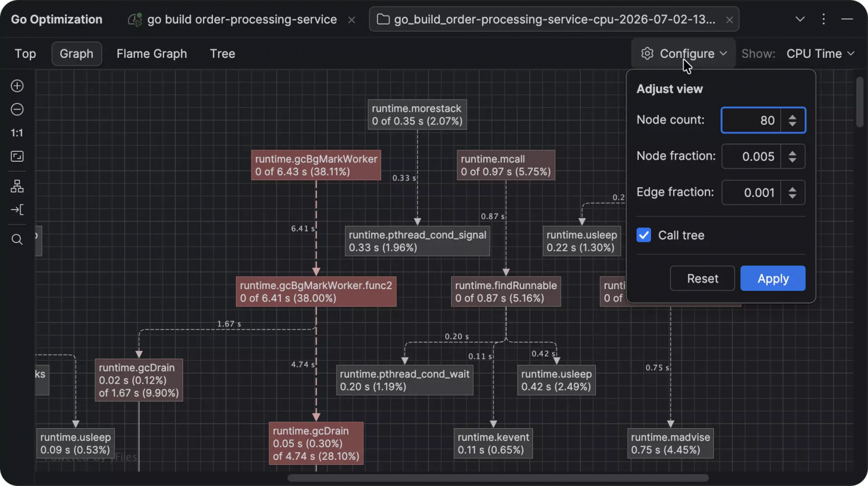Viewport: 868px width, 486px height.
Task: Decrease the Edge fraction stepper
Action: tap(792, 197)
